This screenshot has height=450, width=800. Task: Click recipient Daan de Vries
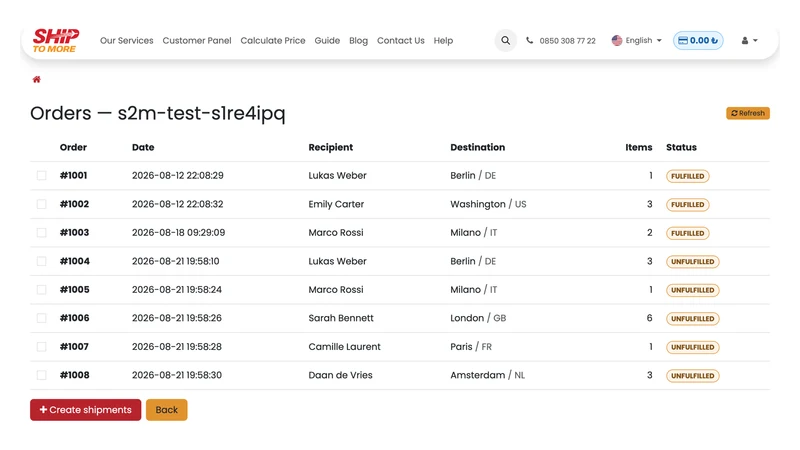click(x=340, y=375)
